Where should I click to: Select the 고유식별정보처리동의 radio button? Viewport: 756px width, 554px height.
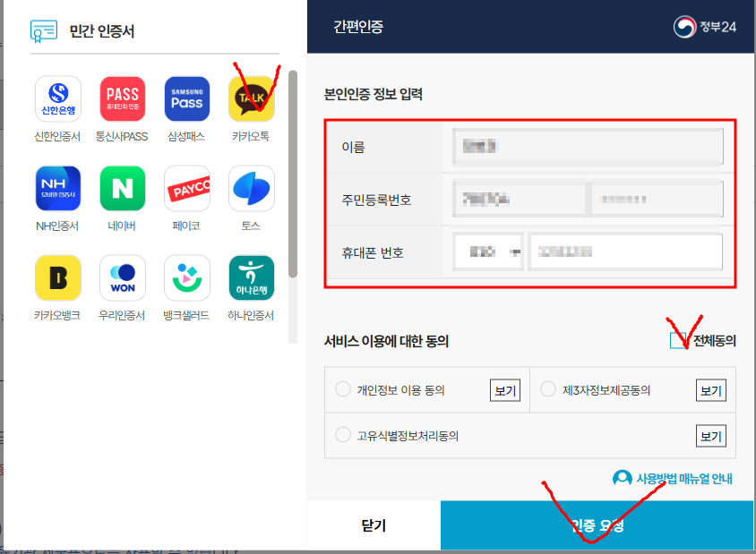pyautogui.click(x=343, y=434)
